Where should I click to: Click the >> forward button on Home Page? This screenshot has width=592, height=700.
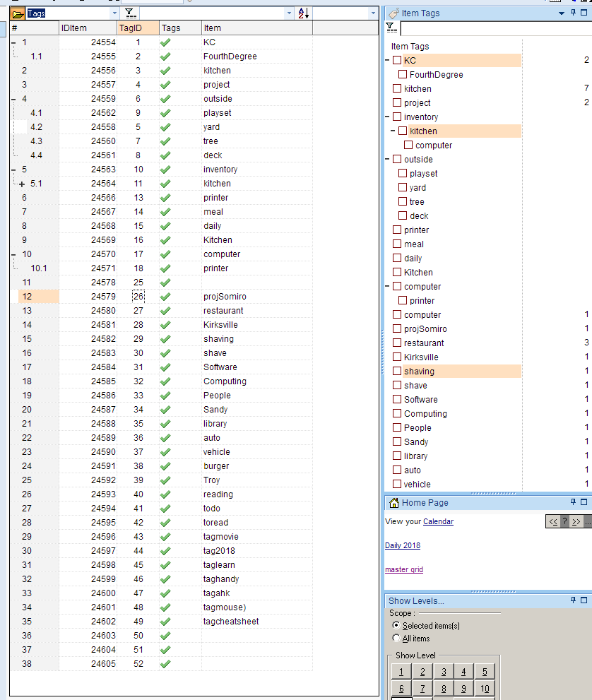click(x=576, y=521)
